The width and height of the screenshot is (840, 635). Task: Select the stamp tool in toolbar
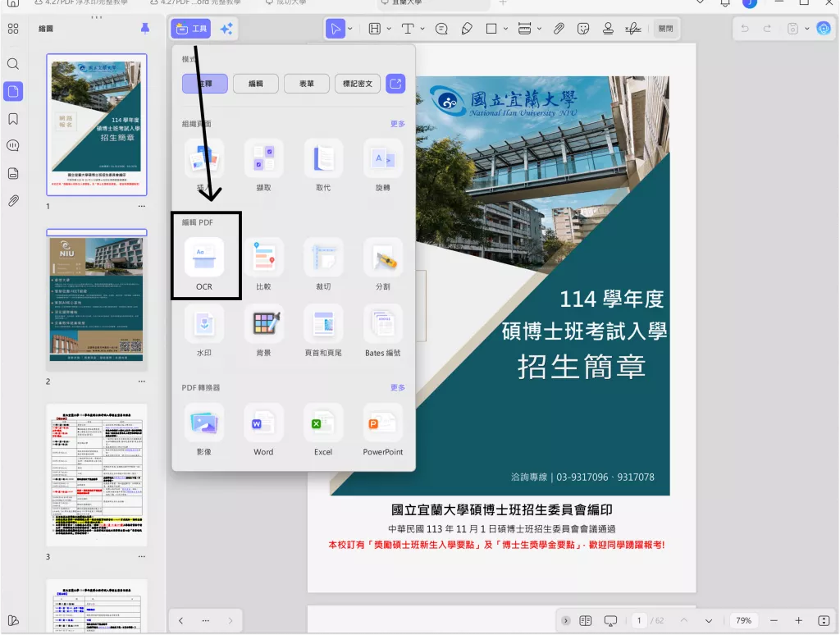click(x=608, y=29)
